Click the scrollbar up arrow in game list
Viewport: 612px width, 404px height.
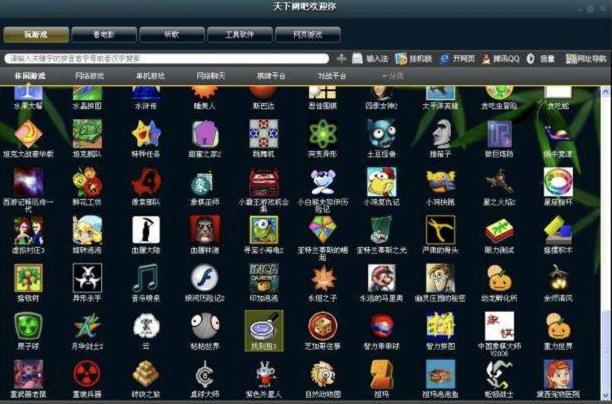605,92
